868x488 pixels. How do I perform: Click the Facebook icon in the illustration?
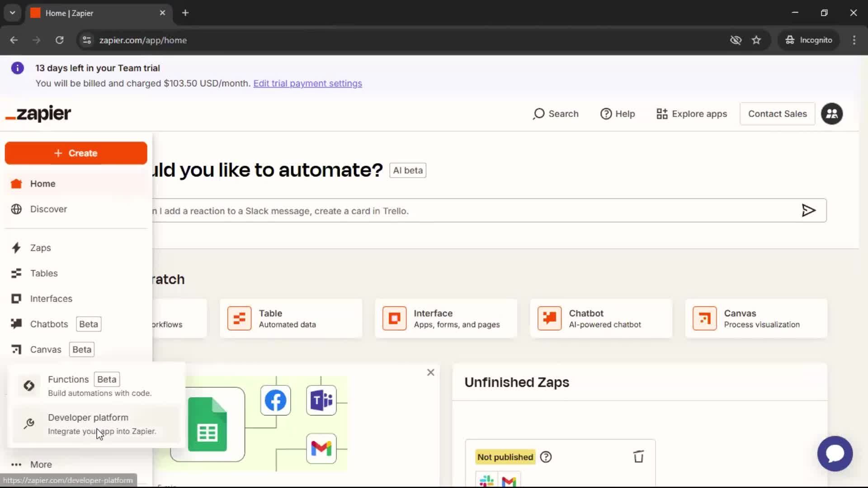click(275, 400)
